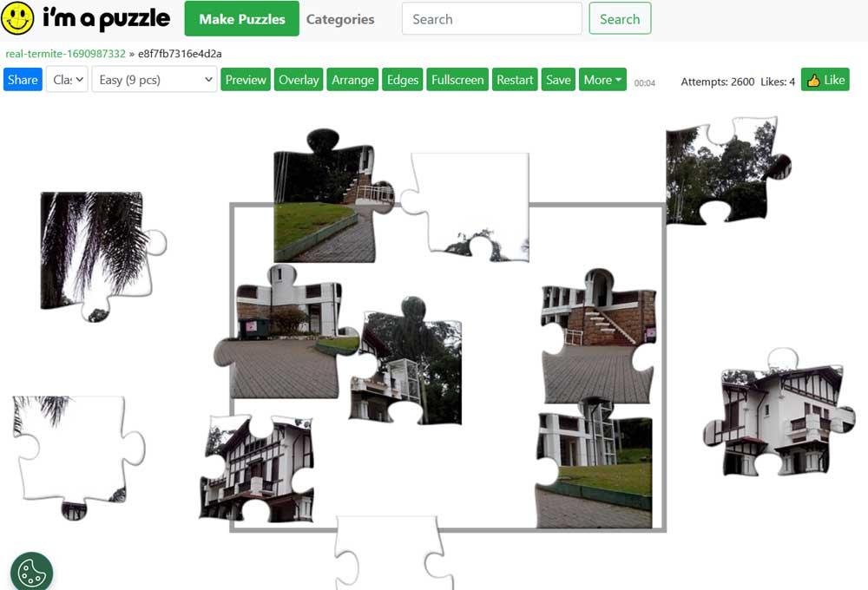The width and height of the screenshot is (868, 590).
Task: Click the Share button
Action: coord(23,80)
